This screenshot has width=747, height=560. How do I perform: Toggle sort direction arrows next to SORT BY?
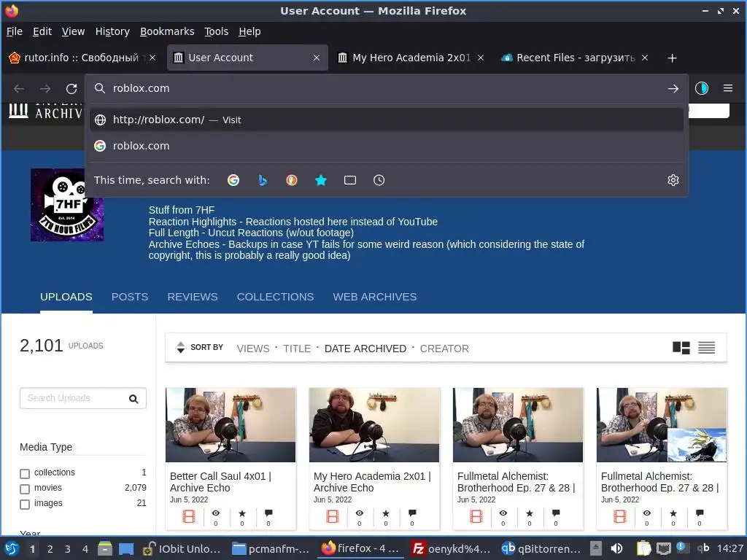tap(181, 348)
